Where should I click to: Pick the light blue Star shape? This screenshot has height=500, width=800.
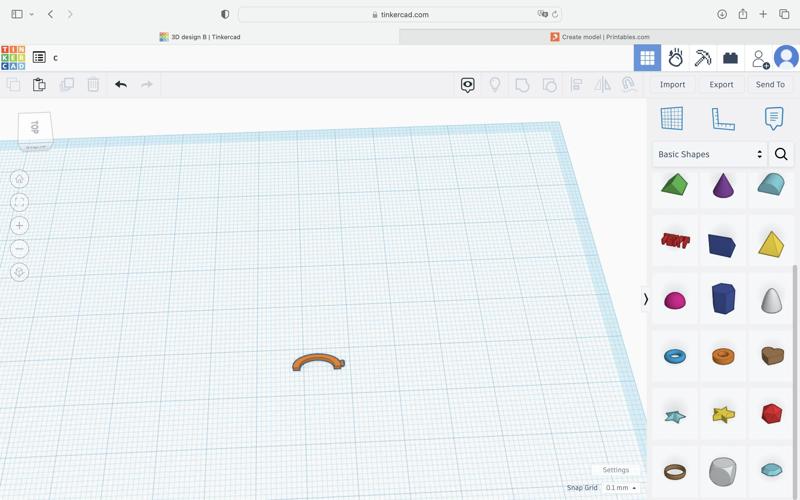[674, 416]
